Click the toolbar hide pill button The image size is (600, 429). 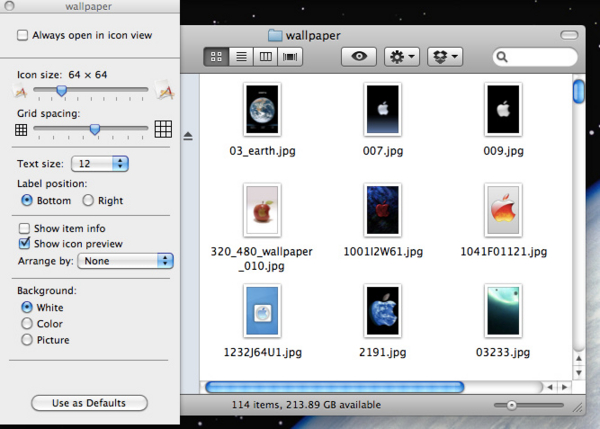[569, 35]
